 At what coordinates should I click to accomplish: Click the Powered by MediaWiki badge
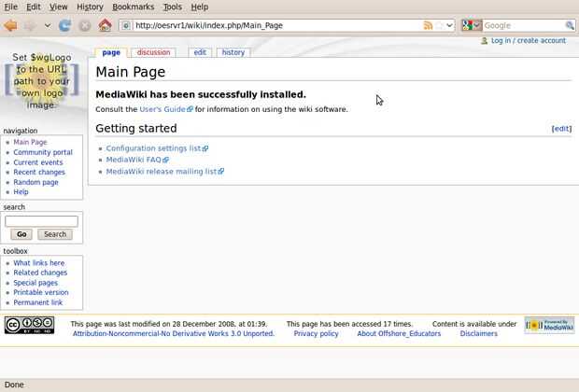[549, 325]
